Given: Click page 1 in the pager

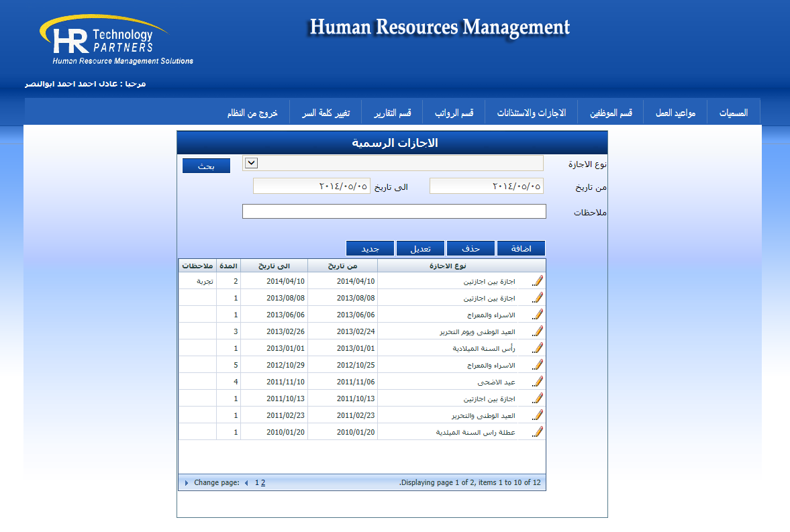Looking at the screenshot, I should click(x=257, y=482).
